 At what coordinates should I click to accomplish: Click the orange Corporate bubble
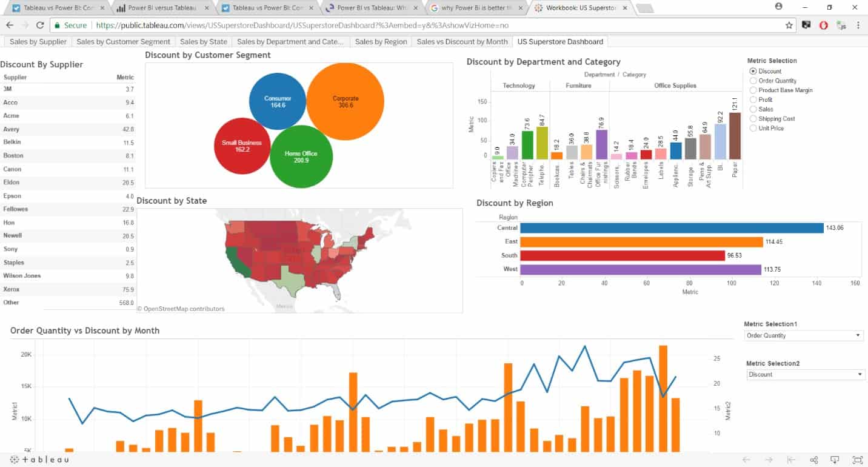click(x=346, y=101)
